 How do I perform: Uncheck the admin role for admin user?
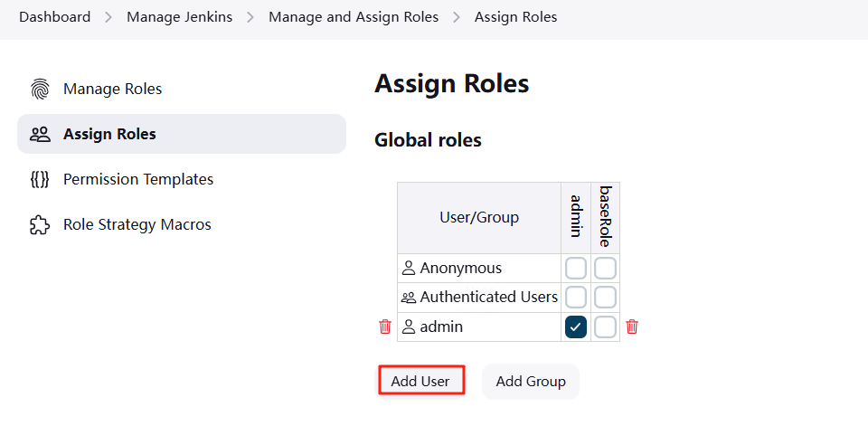click(576, 327)
